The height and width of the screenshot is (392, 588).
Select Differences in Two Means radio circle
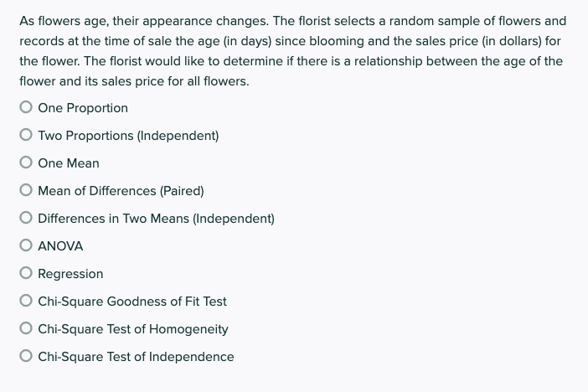pos(26,219)
